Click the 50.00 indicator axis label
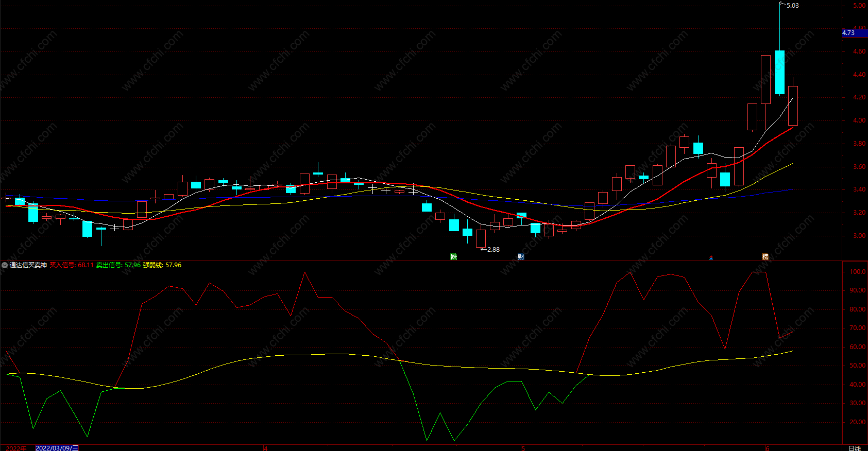Image resolution: width=868 pixels, height=451 pixels. click(858, 366)
